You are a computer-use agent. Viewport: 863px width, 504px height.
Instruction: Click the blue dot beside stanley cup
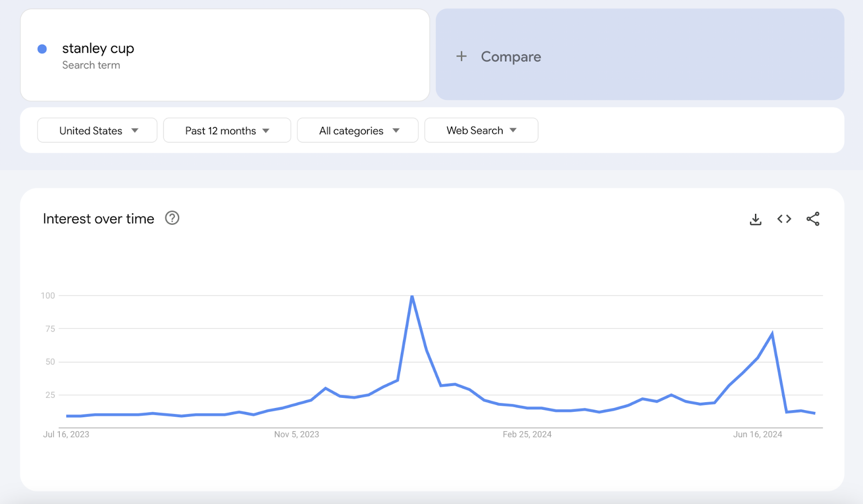pyautogui.click(x=42, y=49)
